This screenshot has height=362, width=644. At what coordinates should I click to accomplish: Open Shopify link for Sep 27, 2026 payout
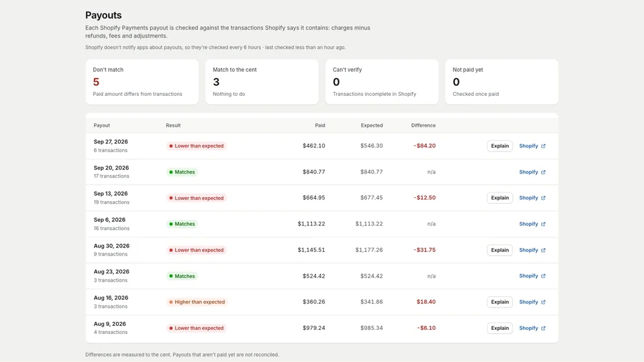[532, 145]
